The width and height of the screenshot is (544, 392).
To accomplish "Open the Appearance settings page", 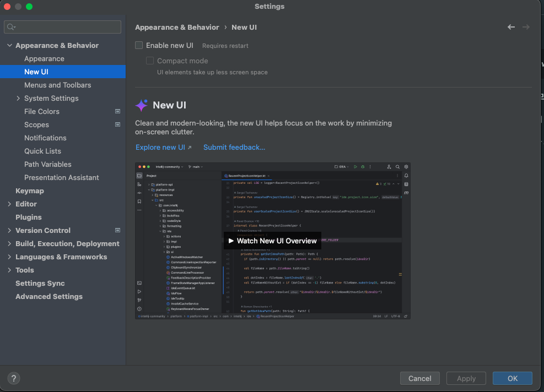I will (44, 58).
